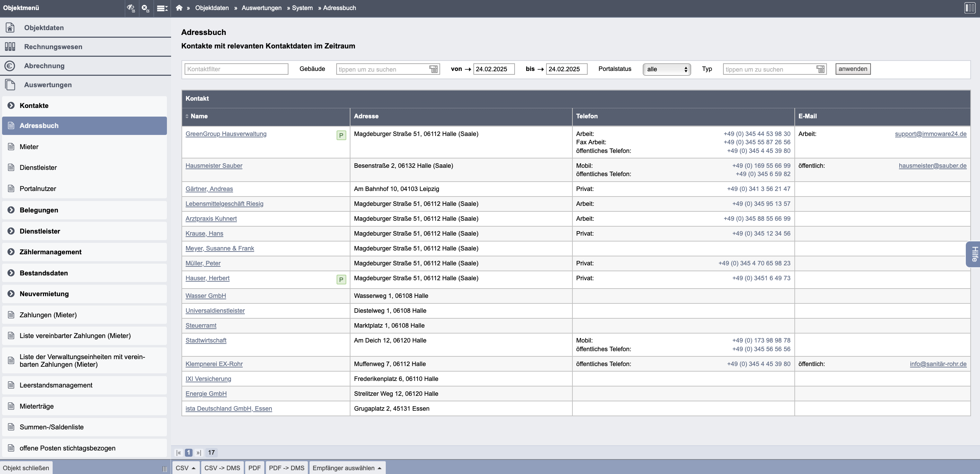Open Liste vereinbarter Zahlungen (Mieter)
This screenshot has height=474, width=980.
click(x=84, y=336)
